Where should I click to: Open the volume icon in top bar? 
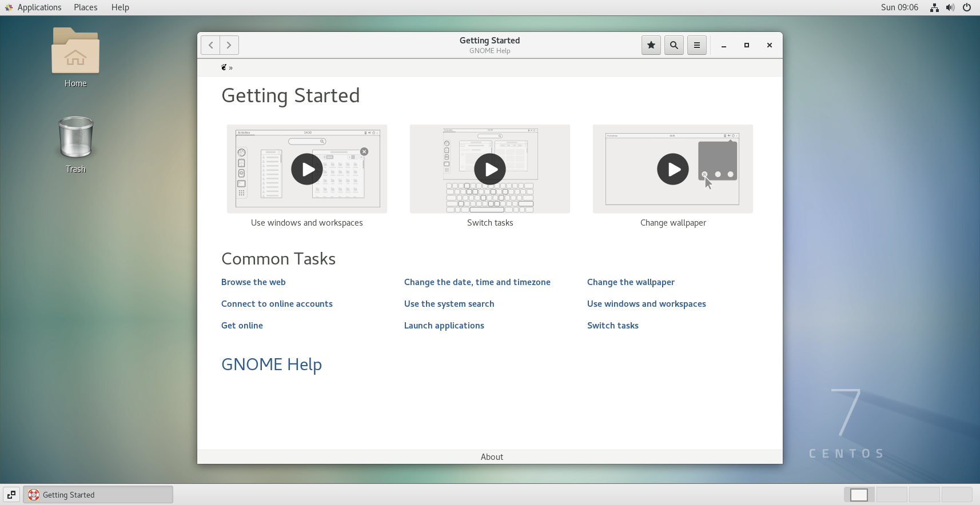pyautogui.click(x=950, y=7)
